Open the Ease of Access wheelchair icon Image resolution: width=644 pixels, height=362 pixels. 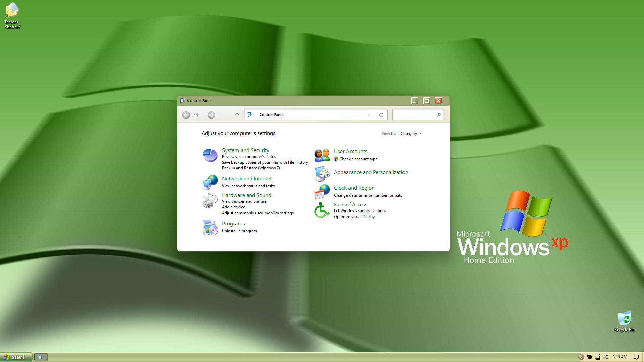(x=322, y=210)
